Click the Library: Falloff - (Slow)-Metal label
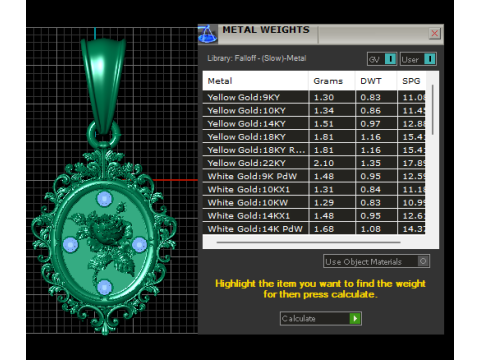The image size is (480, 360). (x=257, y=58)
